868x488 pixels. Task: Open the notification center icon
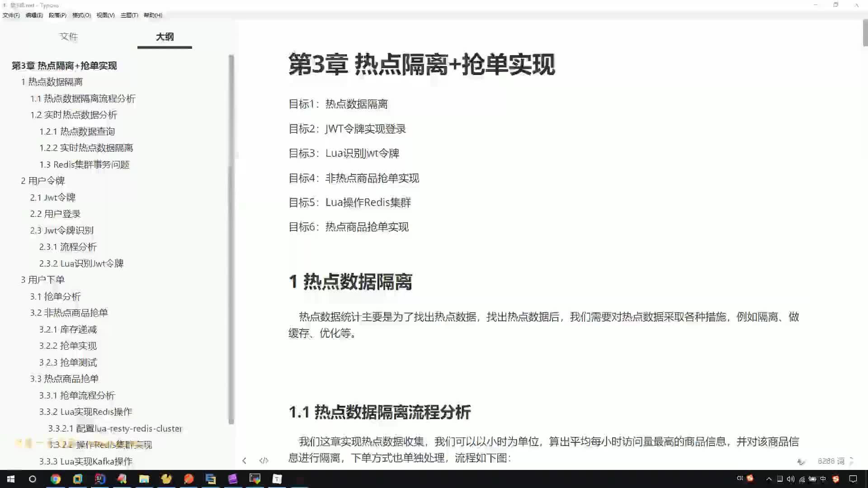853,479
